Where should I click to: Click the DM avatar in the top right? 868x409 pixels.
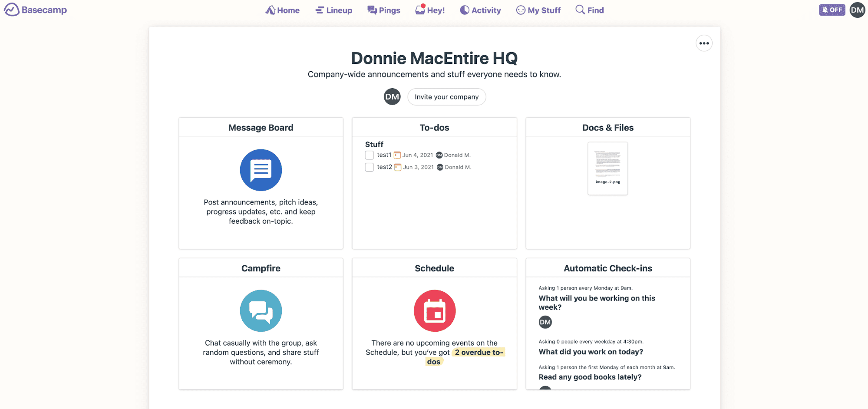[858, 10]
